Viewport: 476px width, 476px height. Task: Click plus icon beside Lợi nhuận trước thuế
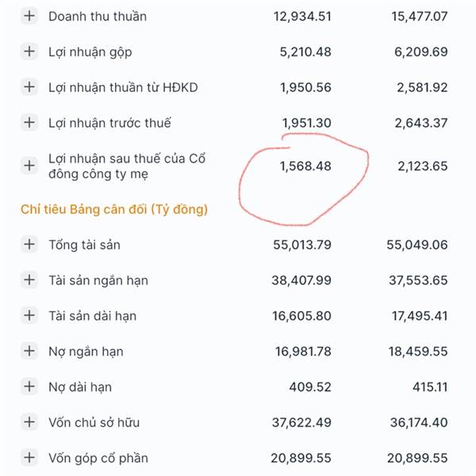(29, 123)
